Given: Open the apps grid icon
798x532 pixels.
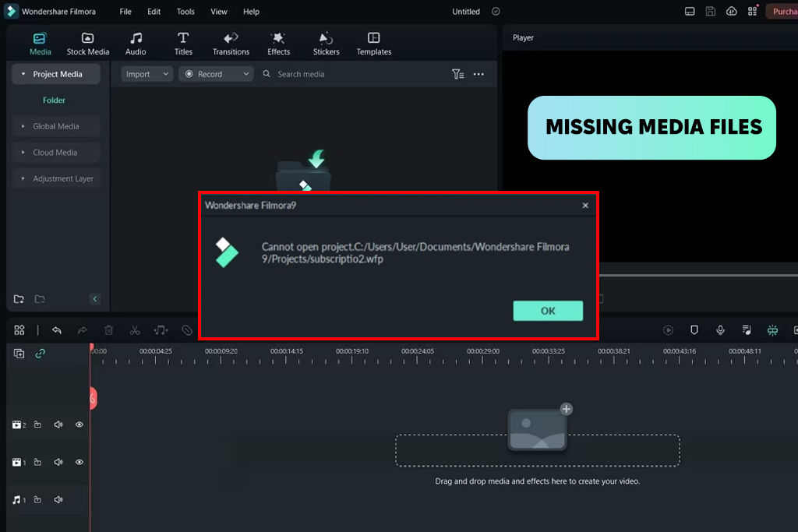Looking at the screenshot, I should click(x=753, y=11).
